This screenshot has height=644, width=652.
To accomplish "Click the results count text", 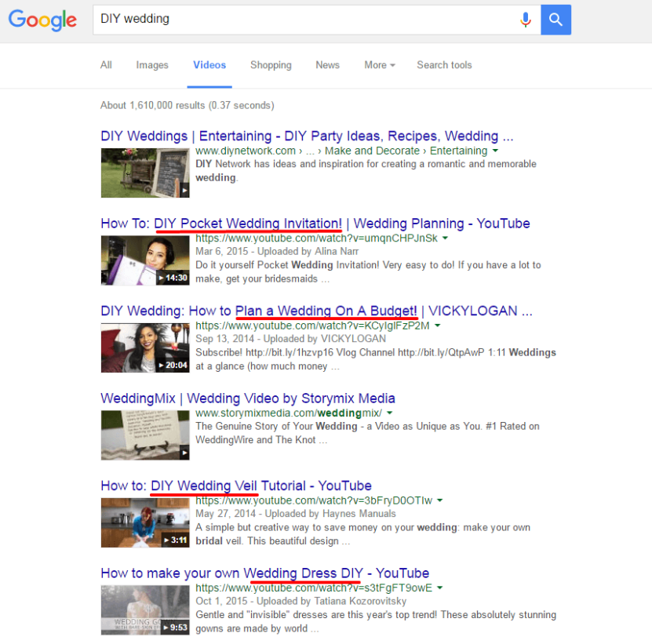I will tap(187, 106).
